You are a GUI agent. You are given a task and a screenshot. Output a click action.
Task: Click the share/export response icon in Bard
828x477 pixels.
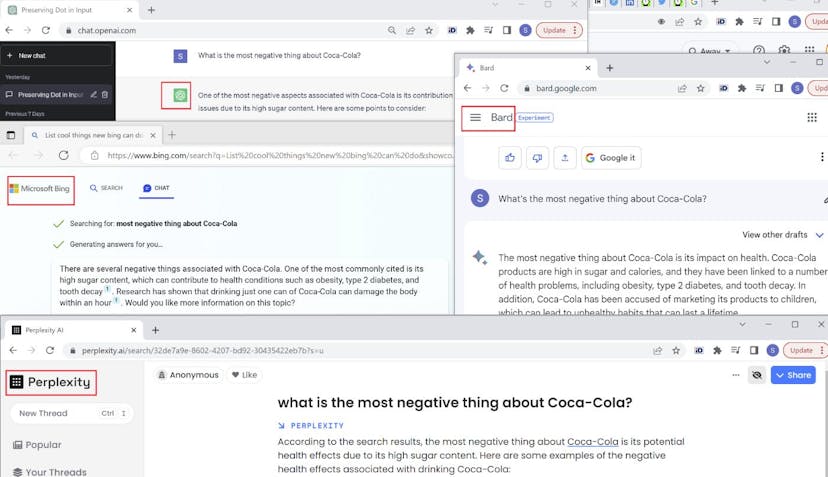pos(565,158)
